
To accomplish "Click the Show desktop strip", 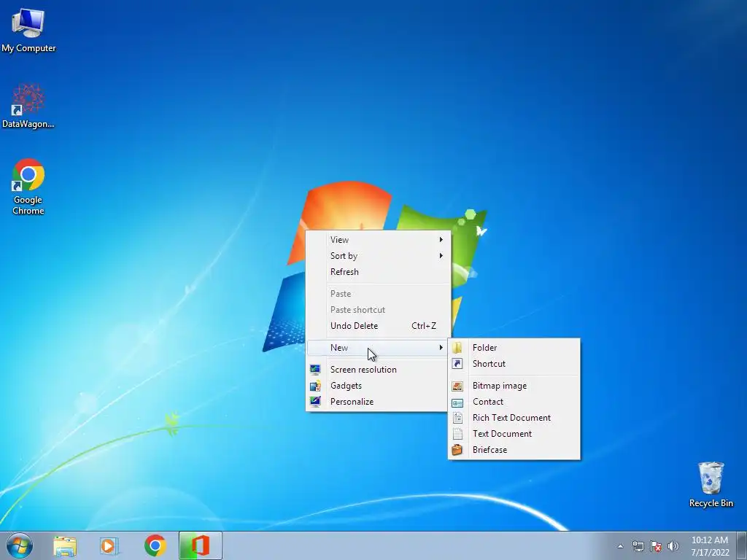I will [x=741, y=546].
